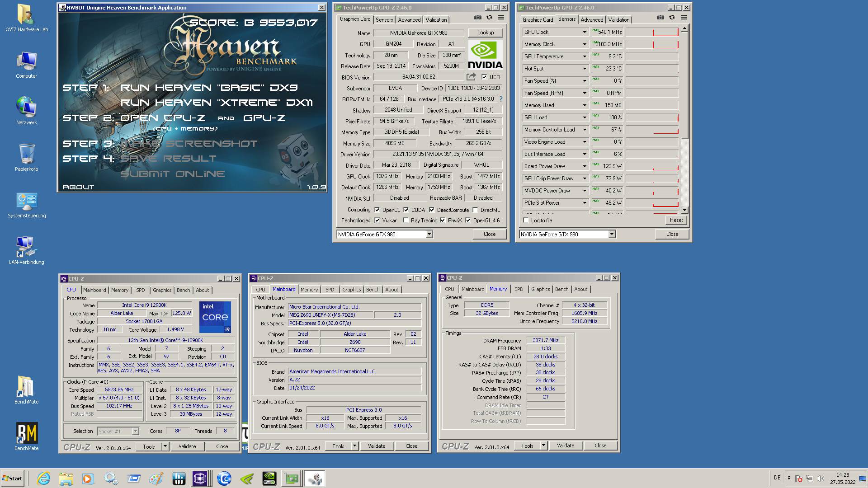The height and width of the screenshot is (488, 868).
Task: Click the BIOS export share icon
Action: [471, 77]
